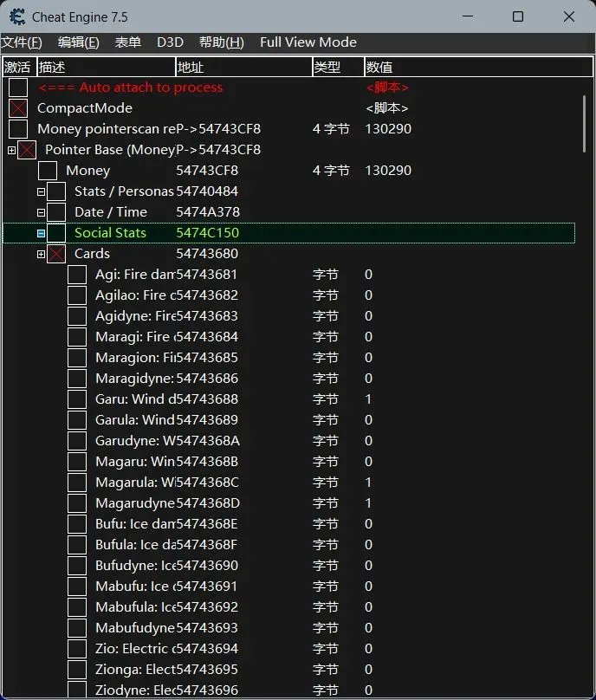Freeze the Money 54743CF8 entry
596x700 pixels.
[x=48, y=171]
